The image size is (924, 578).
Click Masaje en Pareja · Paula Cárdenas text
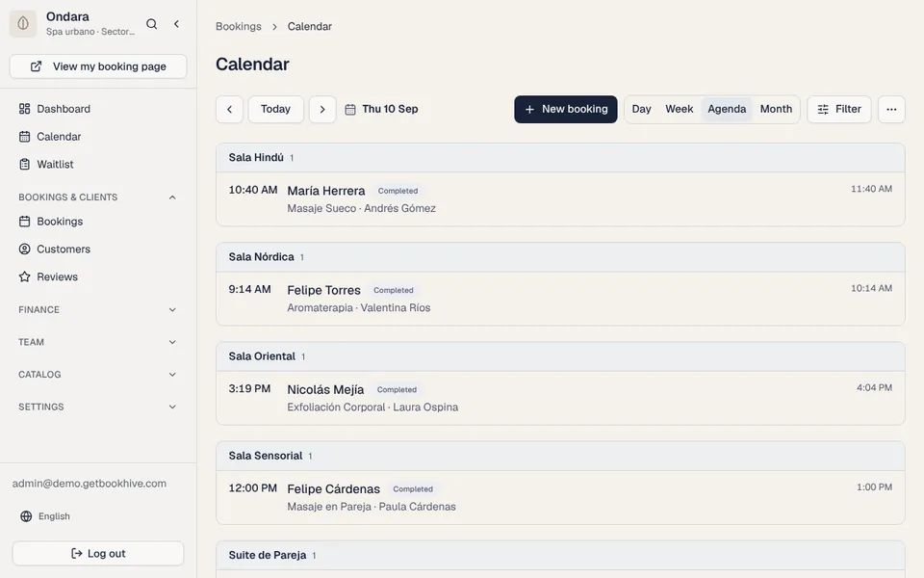point(372,507)
